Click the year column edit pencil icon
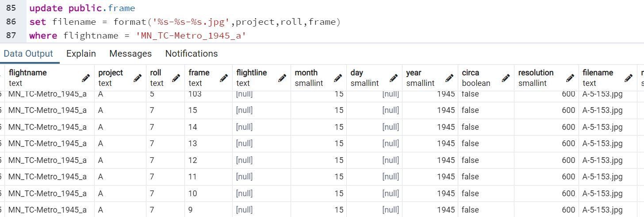The height and width of the screenshot is (217, 644). click(x=449, y=78)
